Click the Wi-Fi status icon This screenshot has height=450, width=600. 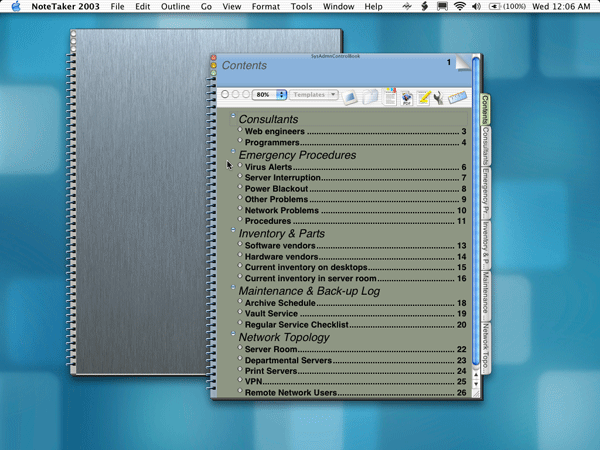point(460,6)
